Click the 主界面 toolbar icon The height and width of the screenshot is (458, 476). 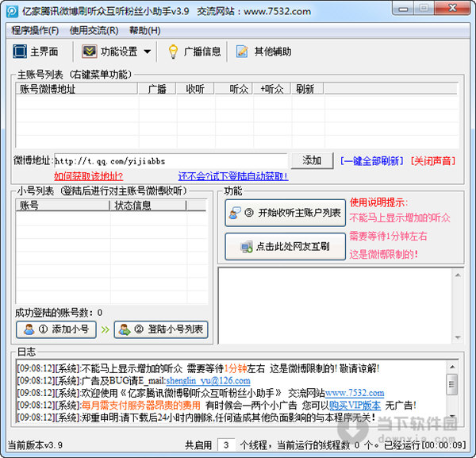pyautogui.click(x=20, y=52)
